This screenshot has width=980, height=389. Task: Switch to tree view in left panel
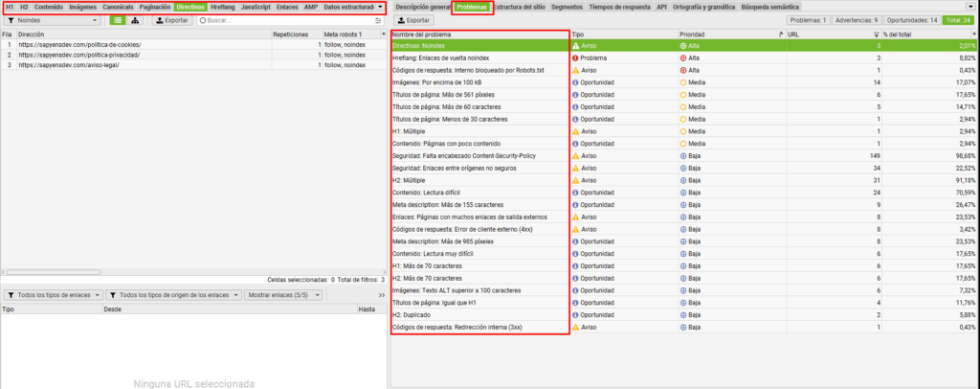(x=135, y=21)
